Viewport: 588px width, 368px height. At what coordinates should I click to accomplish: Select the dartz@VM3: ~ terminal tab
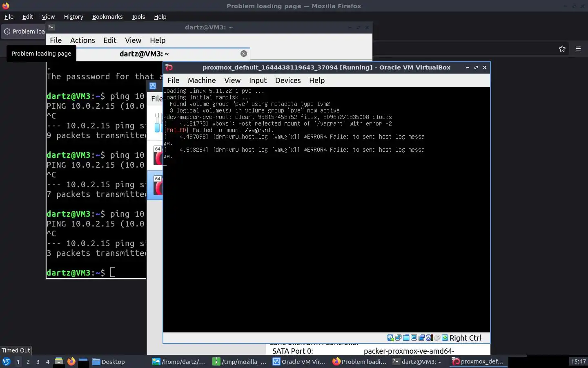click(x=144, y=54)
